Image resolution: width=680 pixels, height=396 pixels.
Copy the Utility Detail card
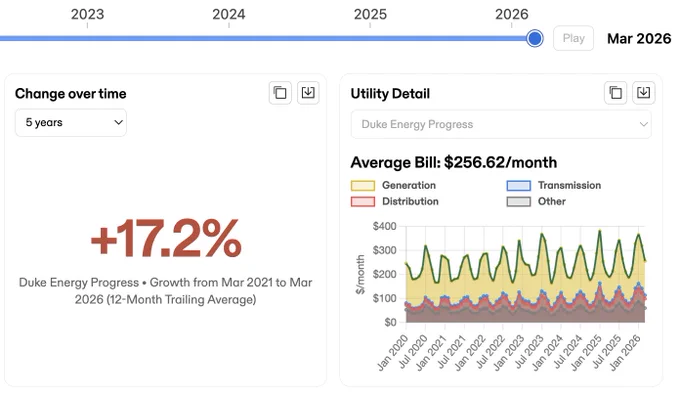tap(615, 93)
